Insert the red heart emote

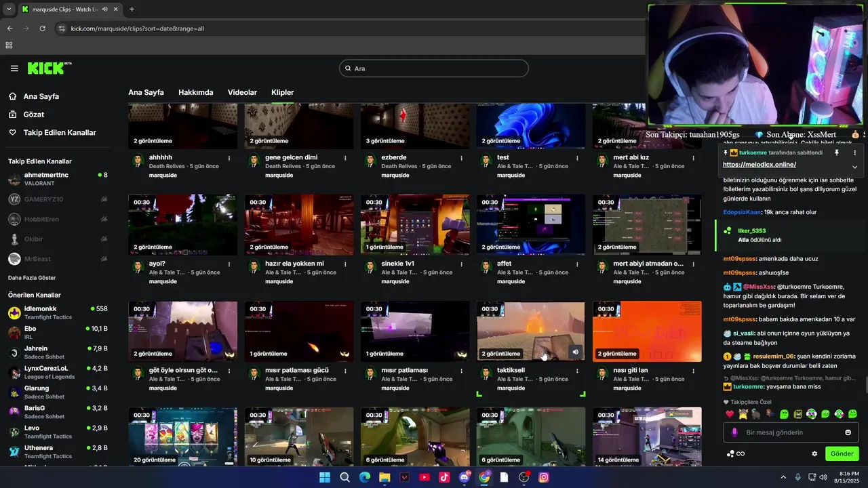click(x=730, y=414)
